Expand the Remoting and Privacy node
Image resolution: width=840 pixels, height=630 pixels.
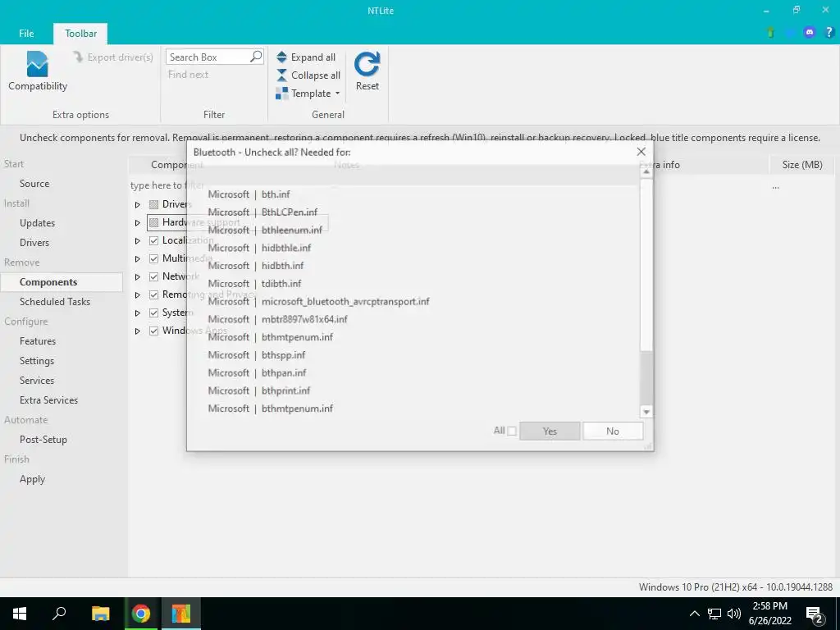[x=138, y=295]
